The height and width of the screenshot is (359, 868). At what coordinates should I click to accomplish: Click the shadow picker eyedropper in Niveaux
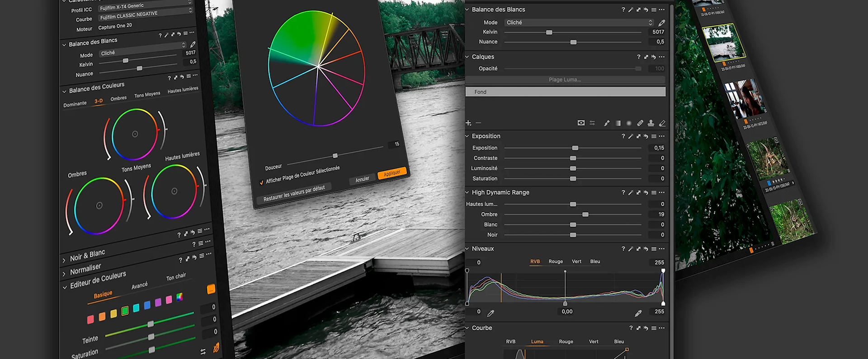coord(491,312)
